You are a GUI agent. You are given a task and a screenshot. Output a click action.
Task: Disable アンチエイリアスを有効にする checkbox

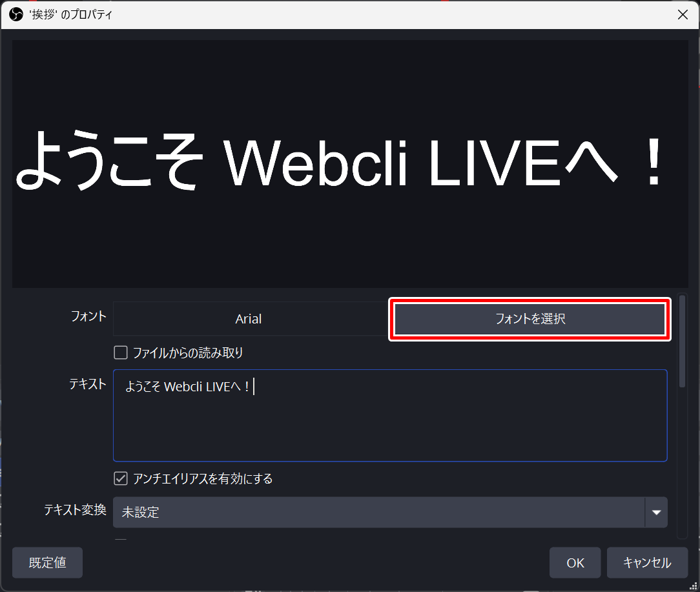pyautogui.click(x=121, y=479)
